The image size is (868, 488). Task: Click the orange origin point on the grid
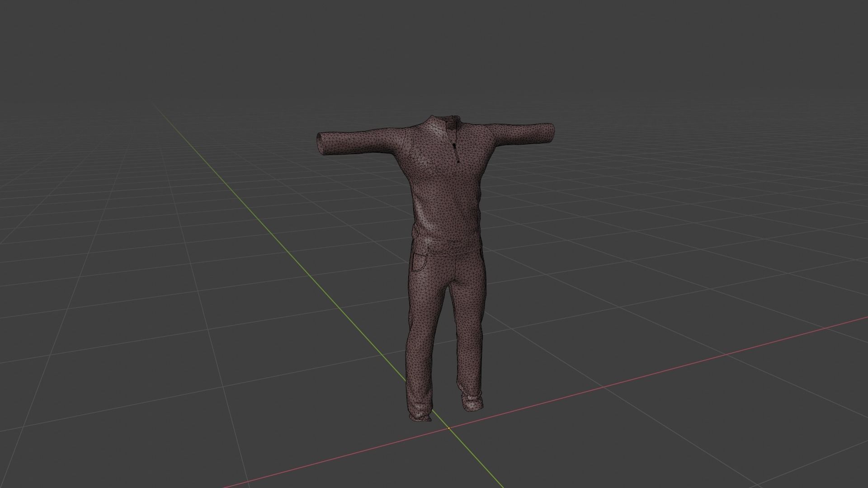pos(449,428)
